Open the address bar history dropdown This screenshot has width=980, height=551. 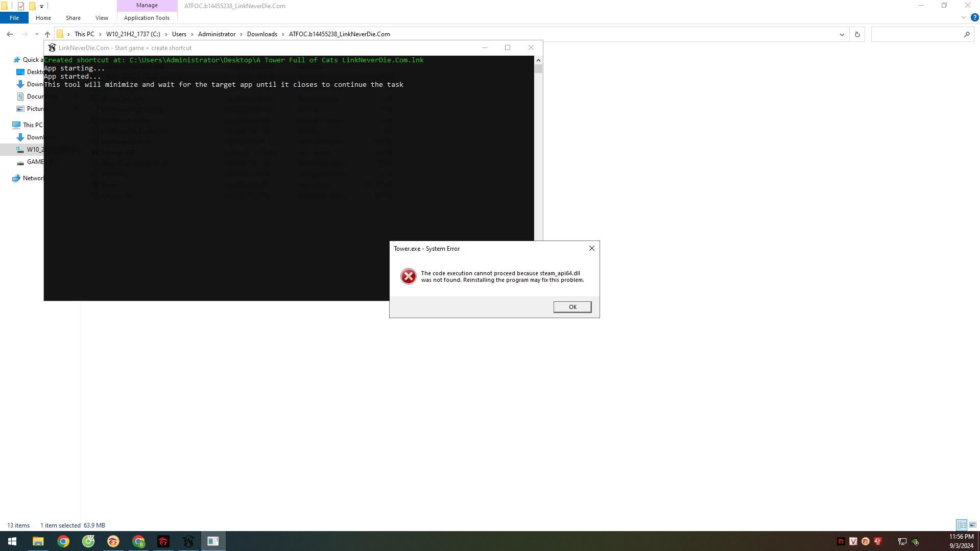click(842, 34)
